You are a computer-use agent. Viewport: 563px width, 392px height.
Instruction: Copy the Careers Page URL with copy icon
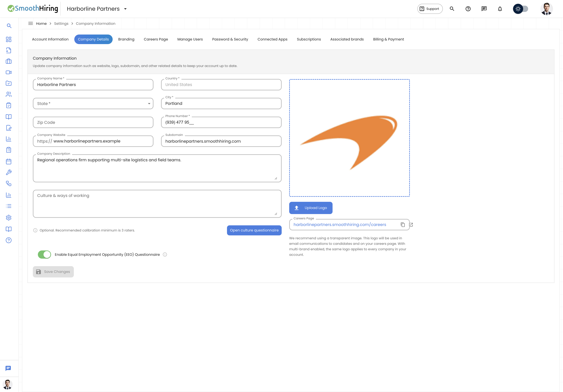tap(403, 225)
